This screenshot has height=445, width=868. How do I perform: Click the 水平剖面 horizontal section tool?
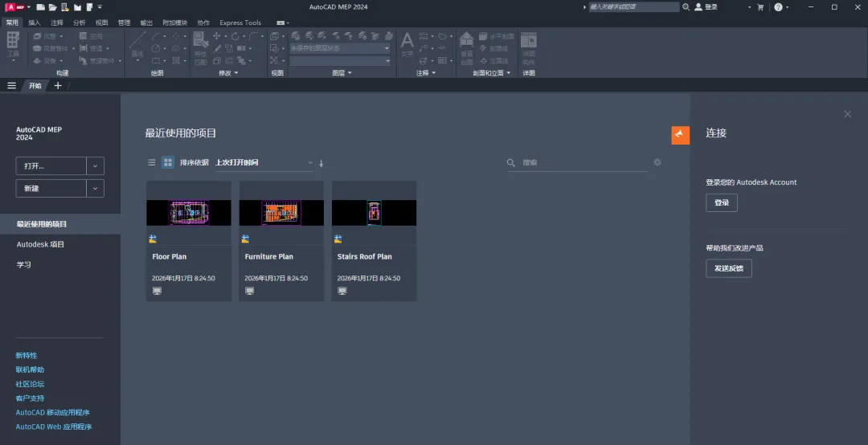[497, 36]
